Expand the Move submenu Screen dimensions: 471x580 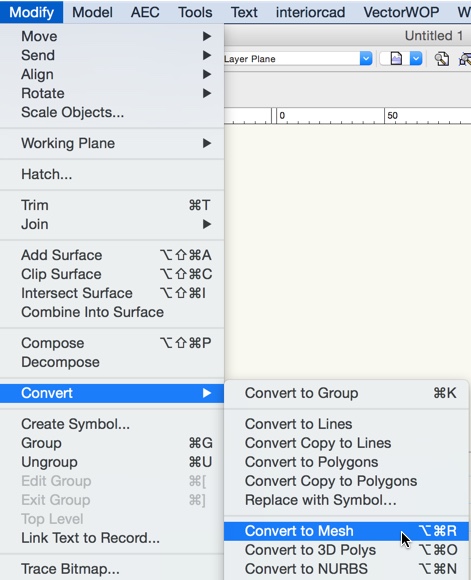pos(112,36)
